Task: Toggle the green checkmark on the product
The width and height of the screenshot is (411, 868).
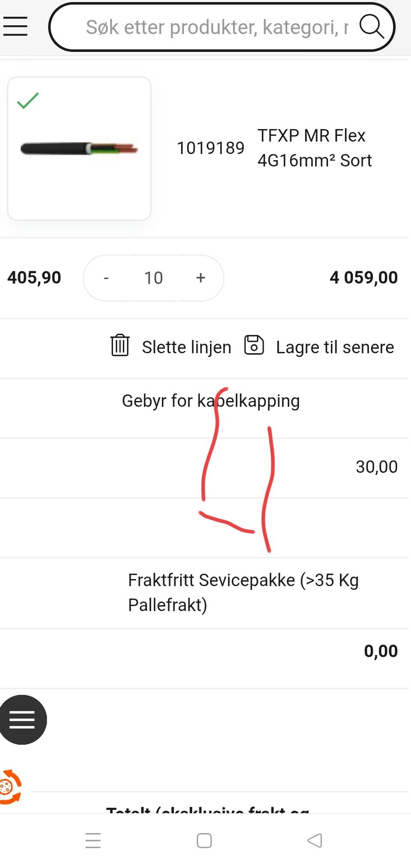Action: (x=27, y=101)
